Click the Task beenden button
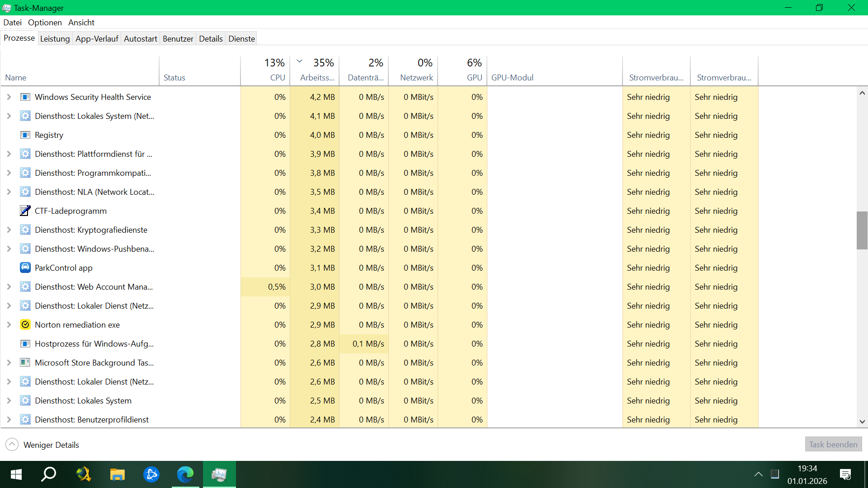The width and height of the screenshot is (868, 488). pyautogui.click(x=833, y=445)
